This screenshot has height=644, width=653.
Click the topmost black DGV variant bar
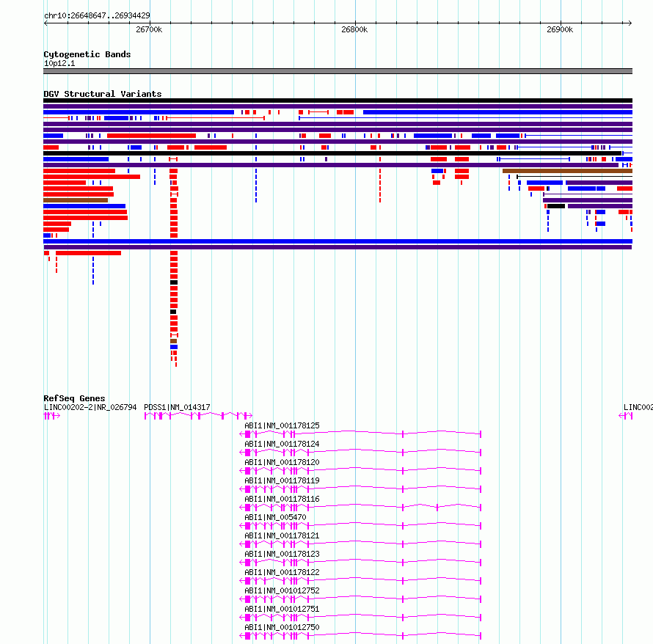coord(338,100)
